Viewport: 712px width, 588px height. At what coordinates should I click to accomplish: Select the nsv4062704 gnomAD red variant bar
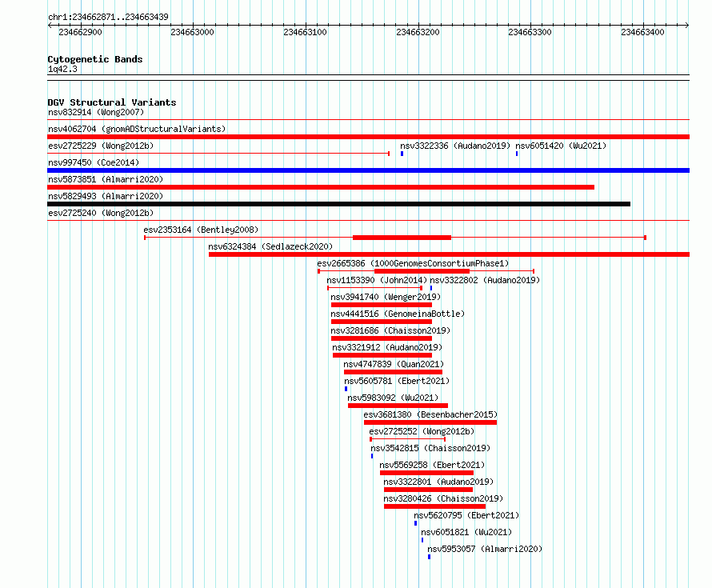pos(368,137)
